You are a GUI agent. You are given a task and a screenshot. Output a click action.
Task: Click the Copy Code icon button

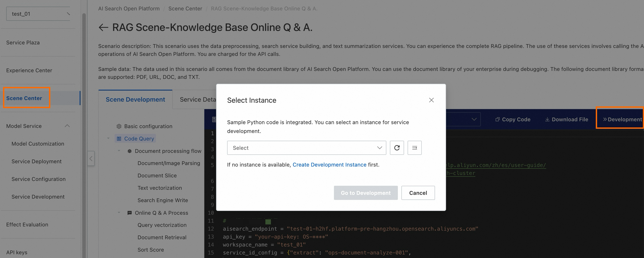tap(513, 119)
